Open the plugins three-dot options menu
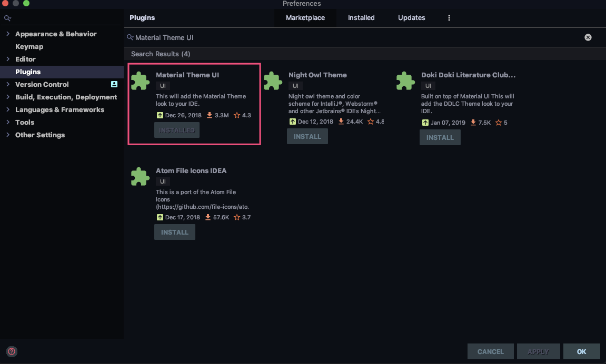The width and height of the screenshot is (606, 364). [449, 18]
